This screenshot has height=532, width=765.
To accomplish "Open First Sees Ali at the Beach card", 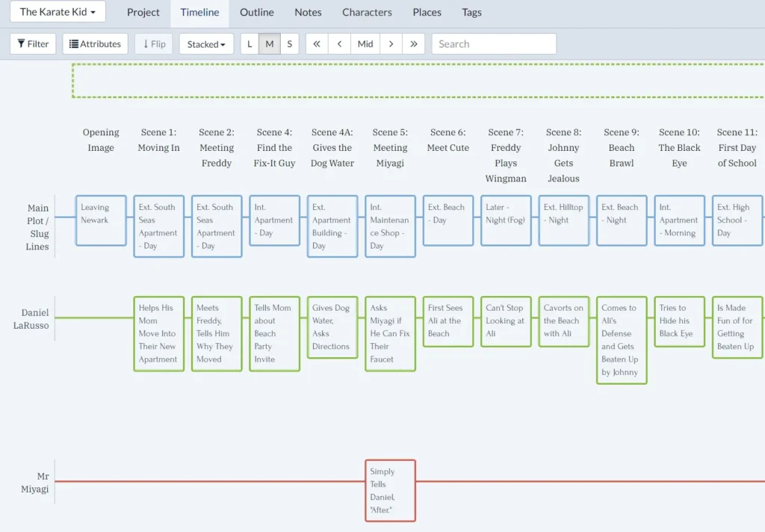I will coord(448,321).
